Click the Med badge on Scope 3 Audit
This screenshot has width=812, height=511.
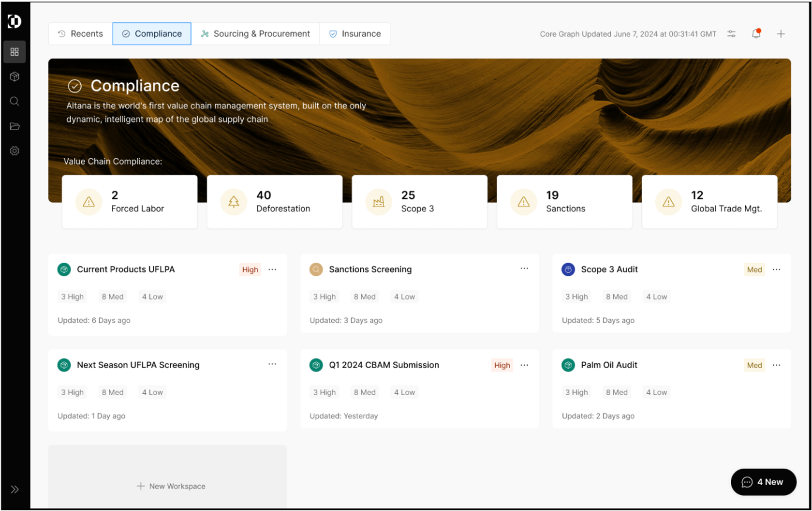pos(754,270)
